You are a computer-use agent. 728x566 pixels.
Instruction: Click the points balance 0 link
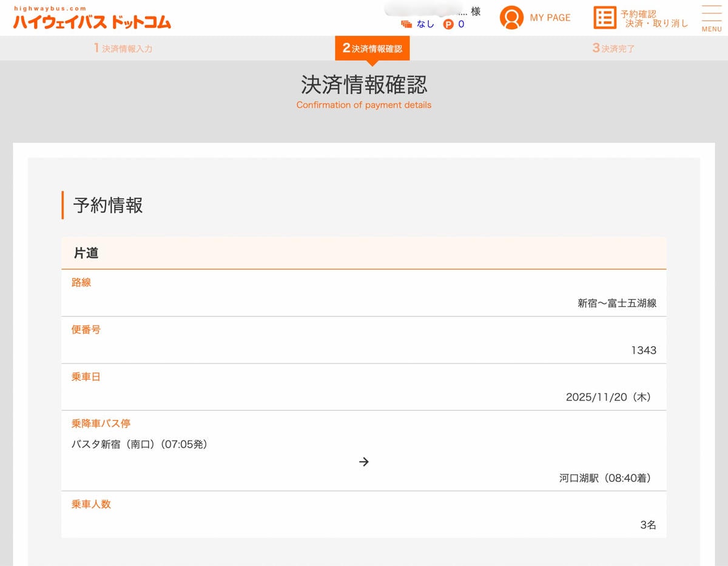coord(461,24)
